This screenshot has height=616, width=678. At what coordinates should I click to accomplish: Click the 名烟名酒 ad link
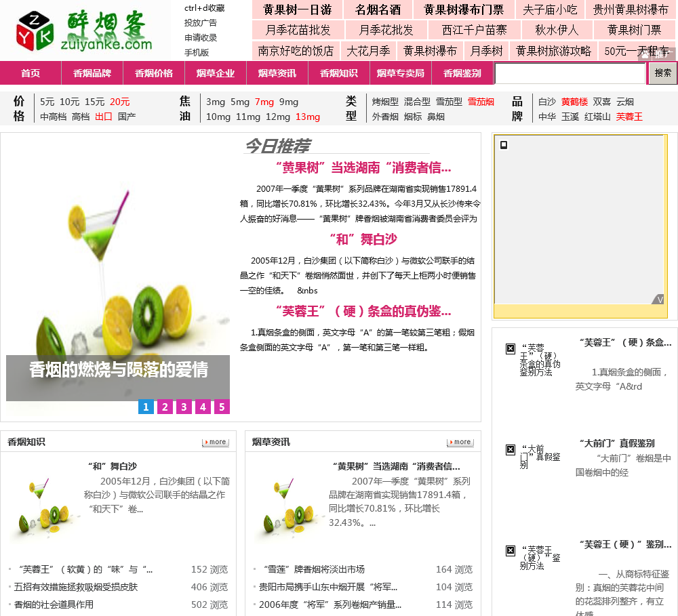[x=378, y=9]
